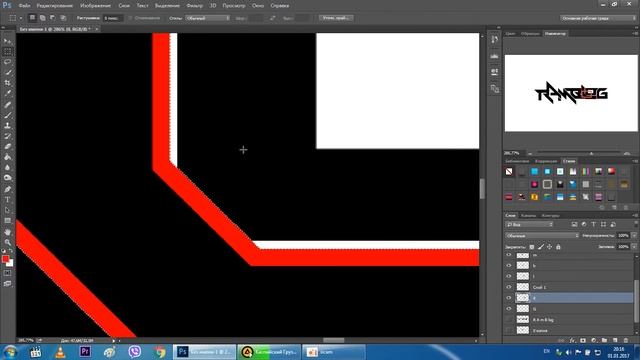The height and width of the screenshot is (360, 640).
Task: Open the layer kind filter dropdown
Action: (x=529, y=224)
